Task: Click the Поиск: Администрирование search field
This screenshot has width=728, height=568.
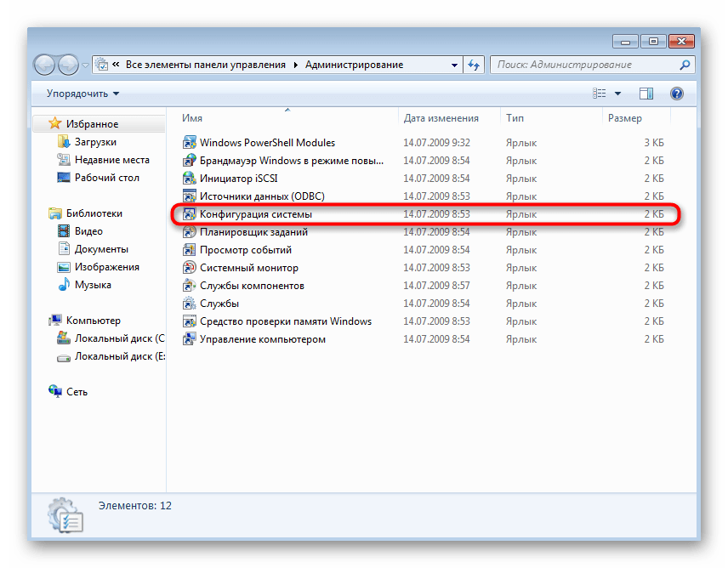Action: (x=585, y=65)
